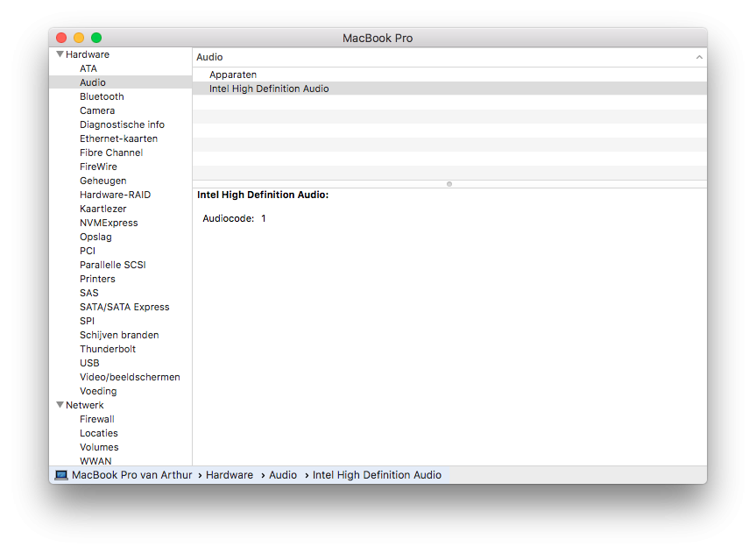The width and height of the screenshot is (756, 554).
Task: Collapse the Hardware disclosure triangle
Action: [60, 54]
